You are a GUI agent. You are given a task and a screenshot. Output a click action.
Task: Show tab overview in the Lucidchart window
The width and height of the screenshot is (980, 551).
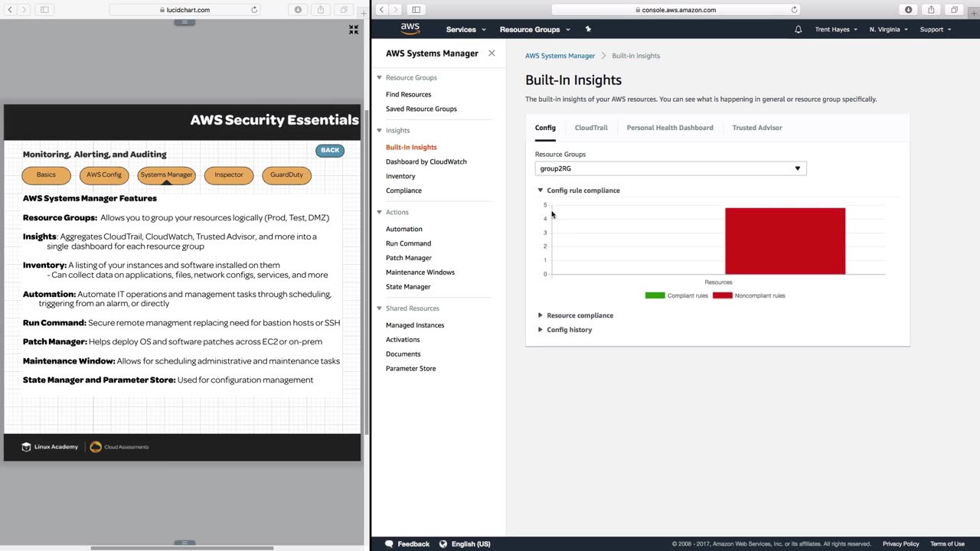point(344,10)
